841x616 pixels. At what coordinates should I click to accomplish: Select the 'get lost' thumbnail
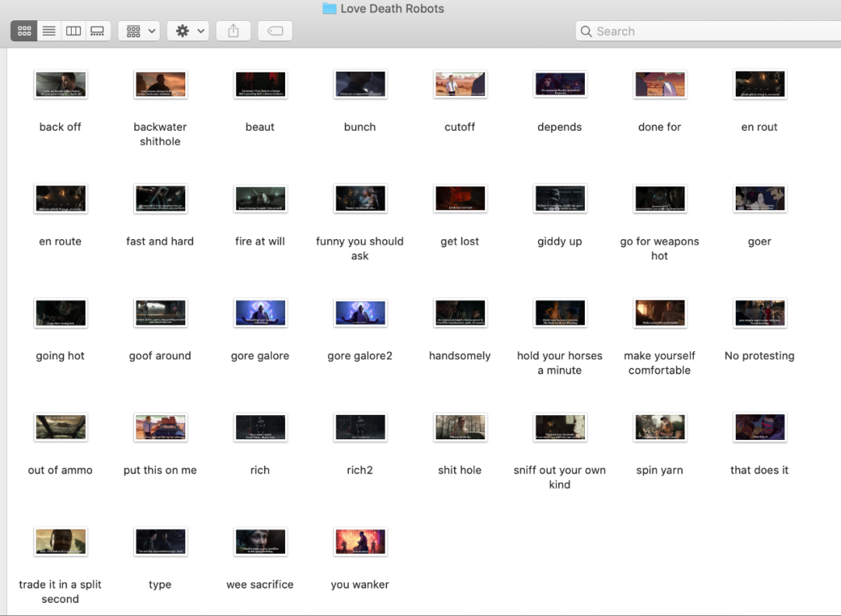tap(460, 199)
